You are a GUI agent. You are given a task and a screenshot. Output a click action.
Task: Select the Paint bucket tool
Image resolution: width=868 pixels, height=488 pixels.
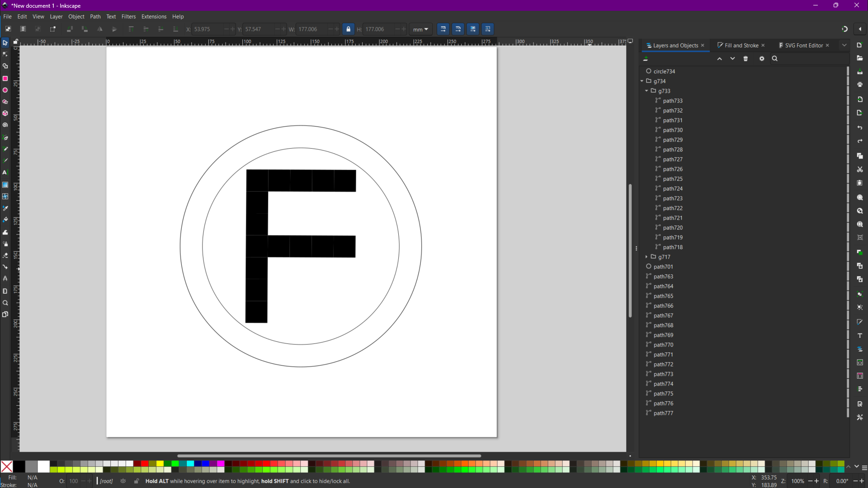click(x=5, y=220)
